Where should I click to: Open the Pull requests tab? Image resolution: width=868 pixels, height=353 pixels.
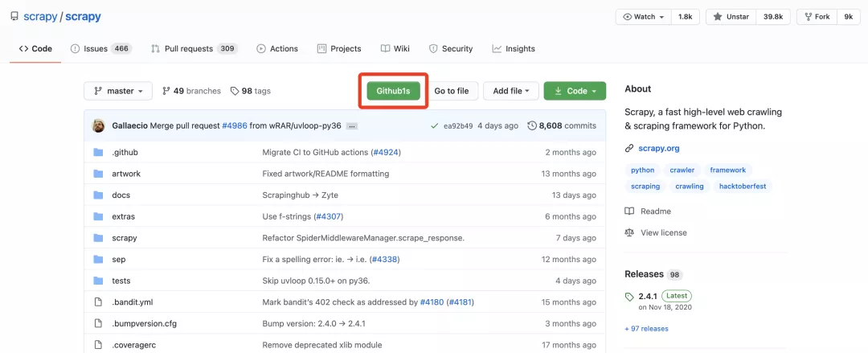(x=194, y=49)
